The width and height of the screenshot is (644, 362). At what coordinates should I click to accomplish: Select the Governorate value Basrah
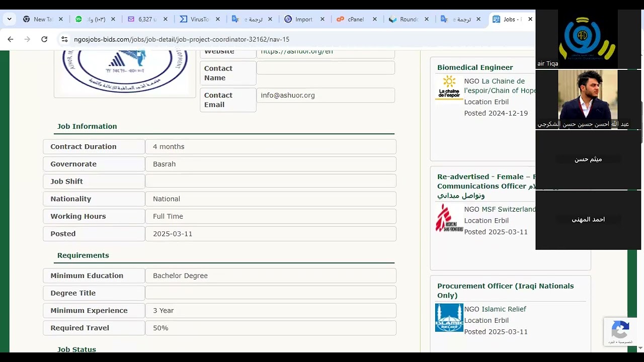[164, 164]
